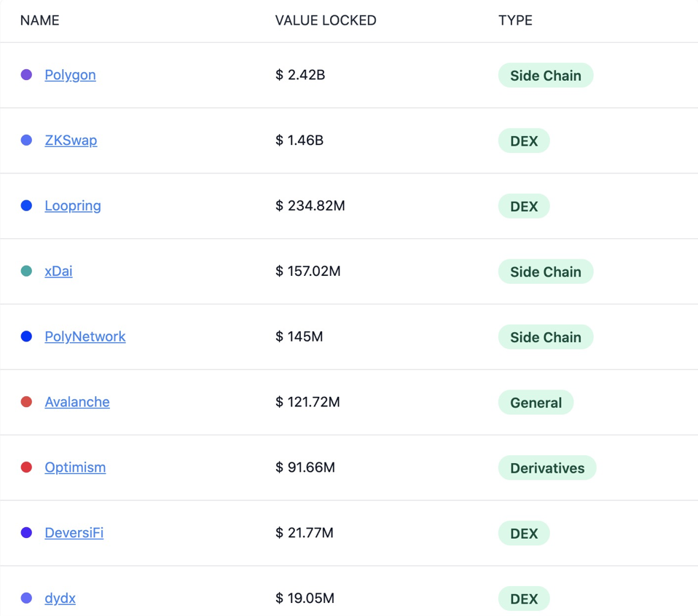
Task: Select the Derivatives tag for Optimism
Action: point(547,468)
